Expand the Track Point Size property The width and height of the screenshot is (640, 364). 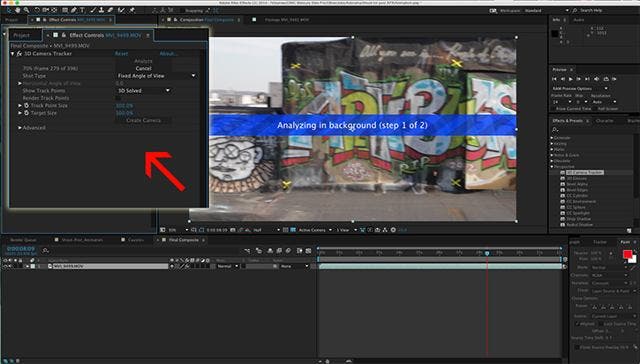click(x=20, y=105)
